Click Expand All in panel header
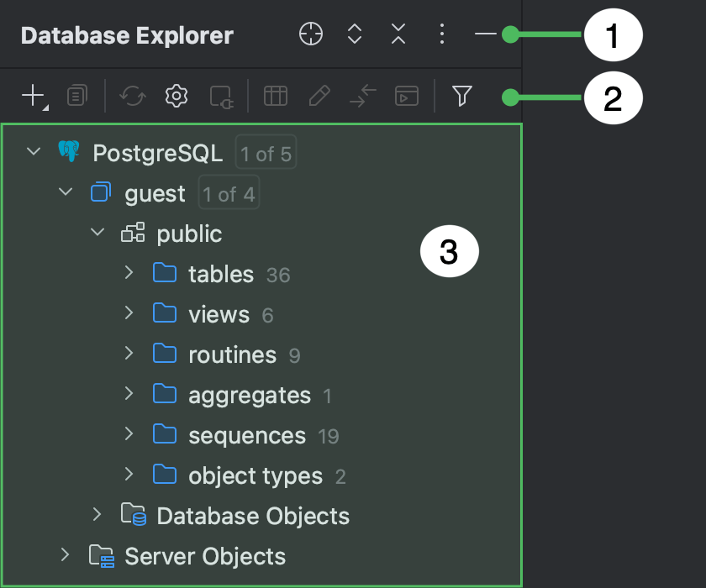The height and width of the screenshot is (588, 706). [354, 34]
